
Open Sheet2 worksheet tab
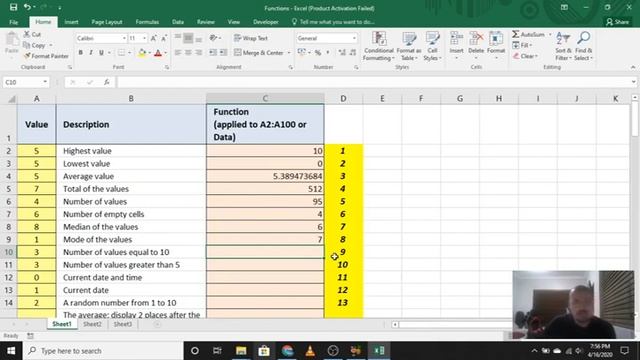point(92,324)
